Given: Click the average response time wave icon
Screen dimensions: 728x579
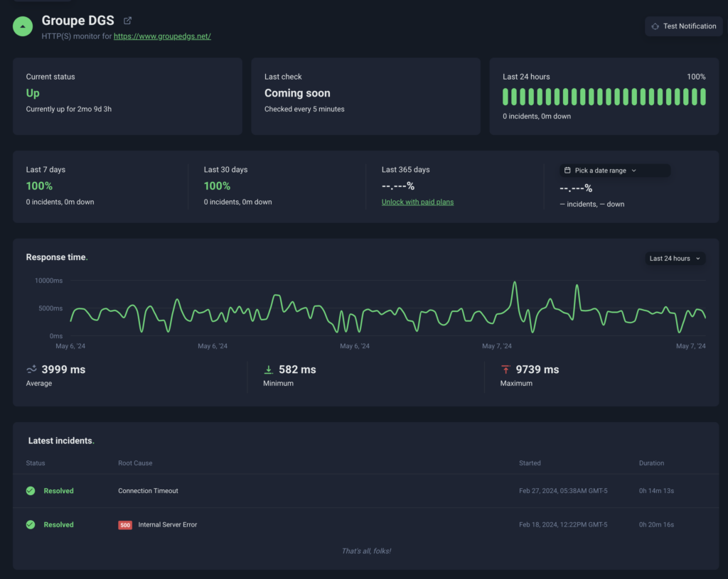Looking at the screenshot, I should click(32, 369).
